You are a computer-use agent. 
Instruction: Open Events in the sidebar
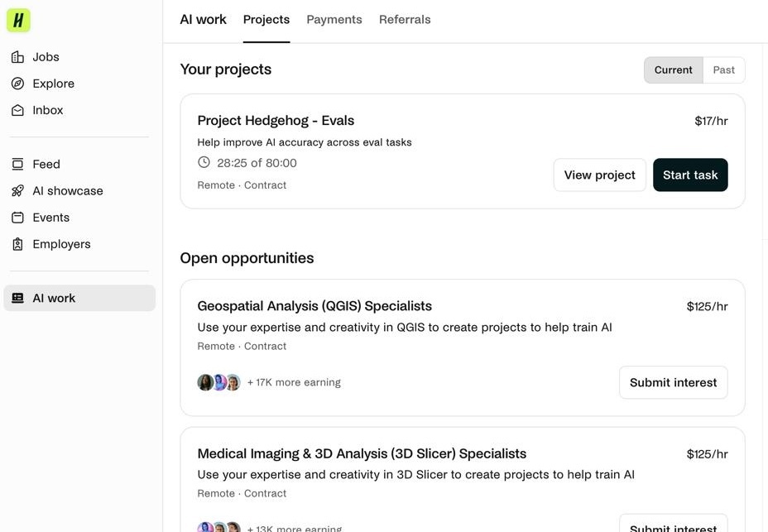tap(79, 218)
